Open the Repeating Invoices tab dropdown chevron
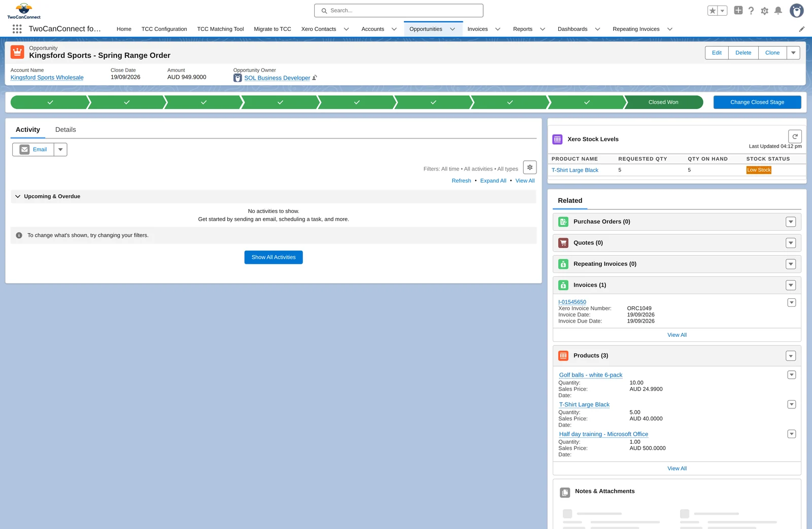Image resolution: width=812 pixels, height=529 pixels. tap(670, 29)
